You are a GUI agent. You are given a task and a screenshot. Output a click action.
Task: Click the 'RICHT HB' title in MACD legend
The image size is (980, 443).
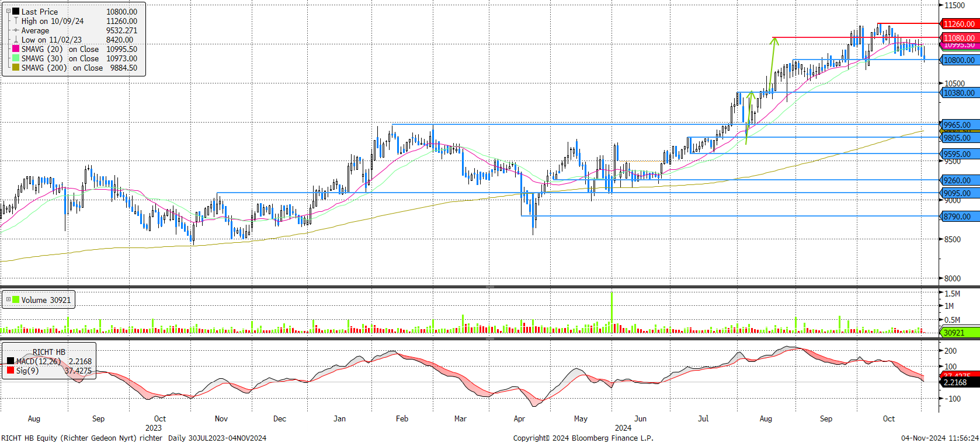click(49, 352)
